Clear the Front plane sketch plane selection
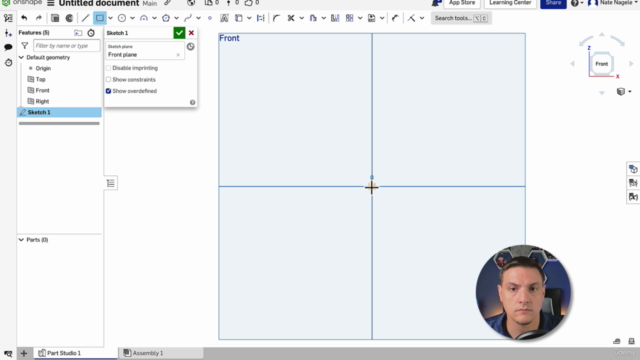Image resolution: width=640 pixels, height=360 pixels. [x=178, y=55]
